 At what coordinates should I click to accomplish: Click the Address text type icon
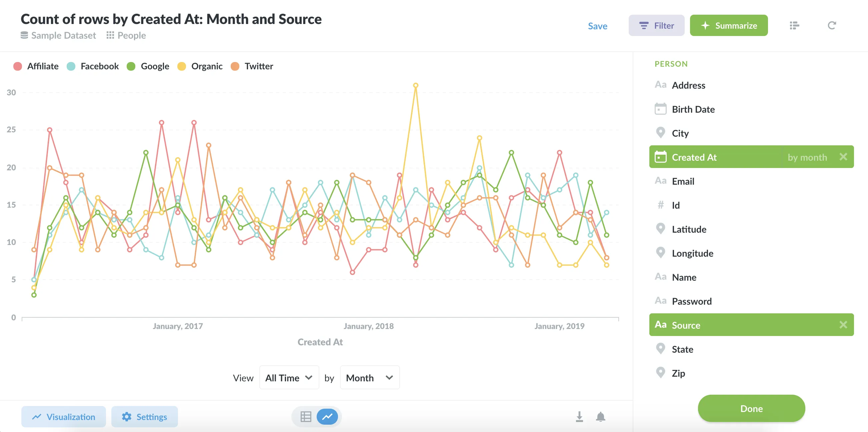(660, 85)
